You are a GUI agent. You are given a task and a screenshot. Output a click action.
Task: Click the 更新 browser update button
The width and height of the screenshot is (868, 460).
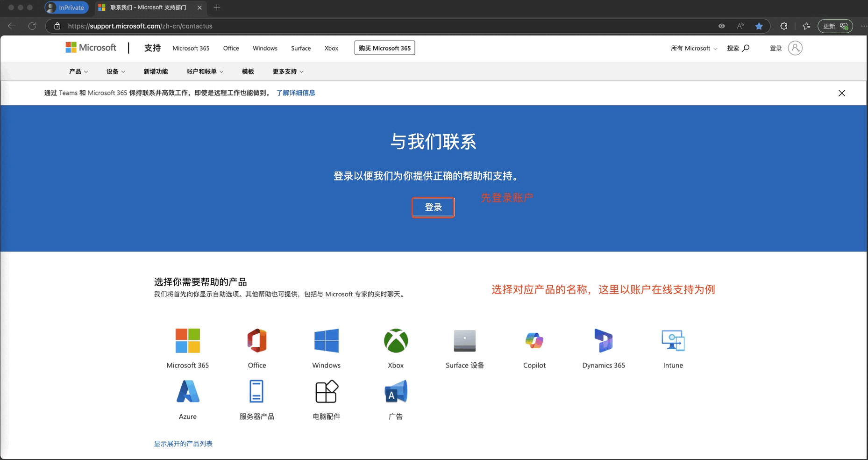coord(835,26)
